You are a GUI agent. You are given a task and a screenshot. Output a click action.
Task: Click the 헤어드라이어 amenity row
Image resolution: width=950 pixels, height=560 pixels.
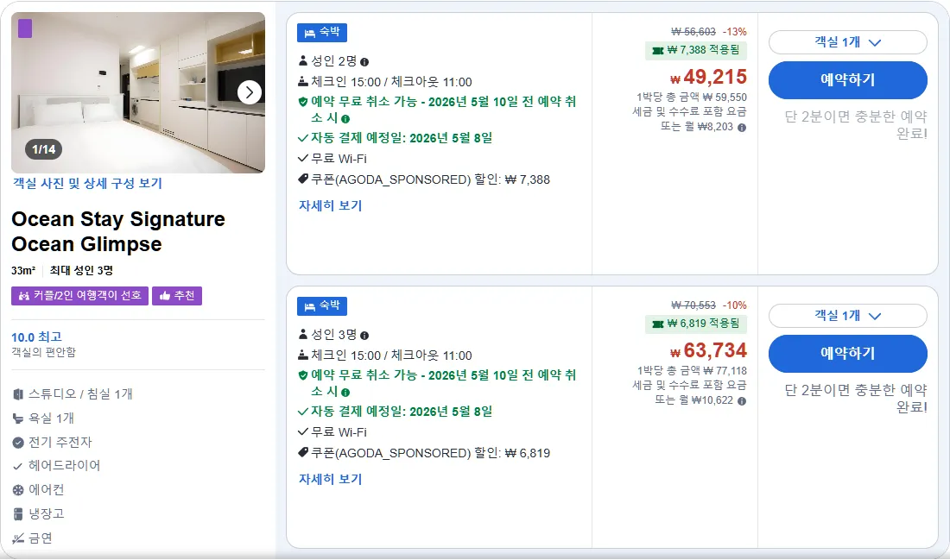tap(56, 466)
